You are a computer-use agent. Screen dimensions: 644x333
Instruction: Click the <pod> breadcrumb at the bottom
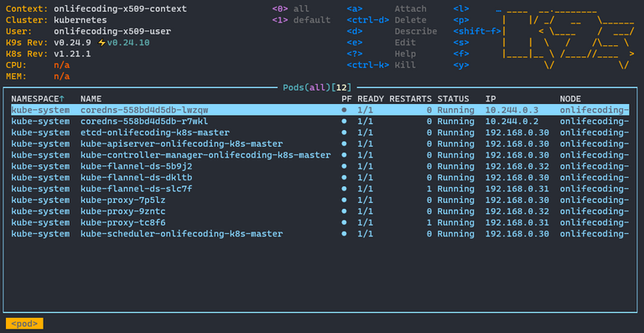point(24,324)
